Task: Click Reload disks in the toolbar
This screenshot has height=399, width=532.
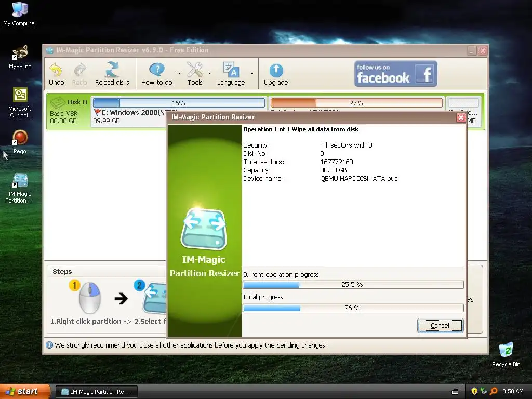Action: coord(112,74)
